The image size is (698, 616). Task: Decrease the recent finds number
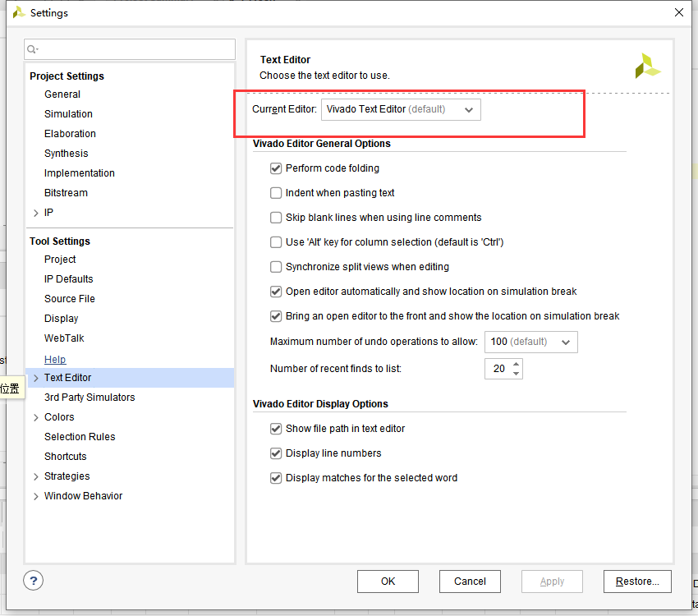tap(516, 373)
